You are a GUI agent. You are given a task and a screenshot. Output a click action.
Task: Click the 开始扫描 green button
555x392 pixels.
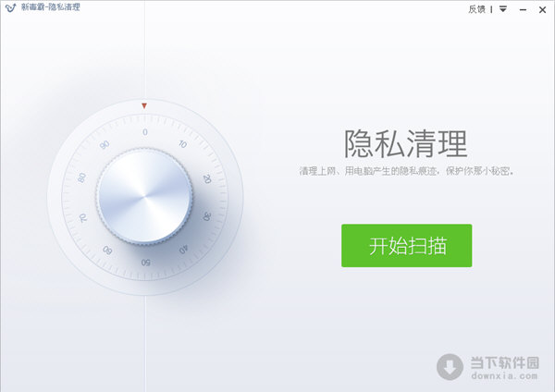point(406,246)
